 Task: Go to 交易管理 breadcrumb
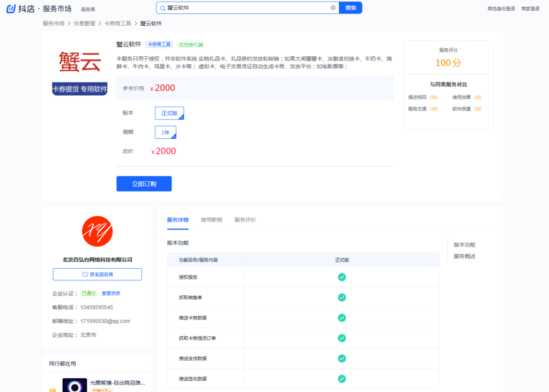coord(84,24)
